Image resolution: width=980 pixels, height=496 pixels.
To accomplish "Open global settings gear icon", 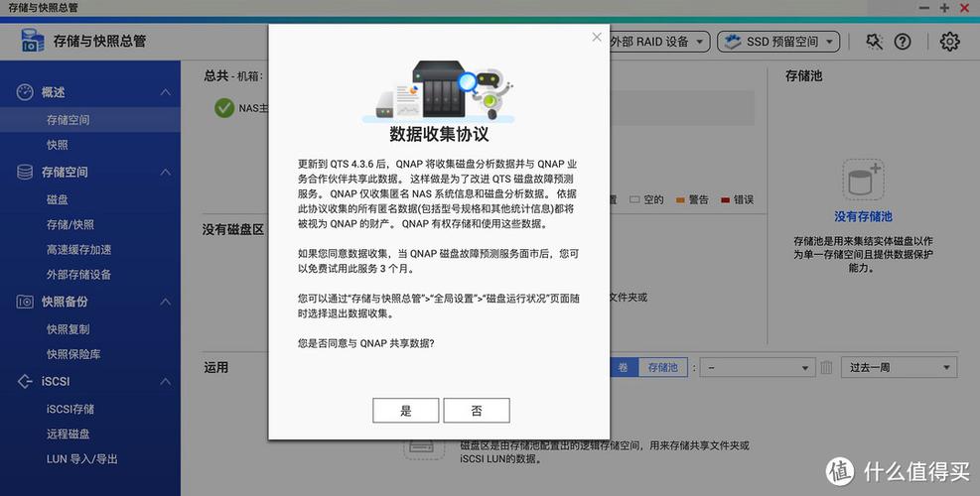I will pyautogui.click(x=950, y=42).
